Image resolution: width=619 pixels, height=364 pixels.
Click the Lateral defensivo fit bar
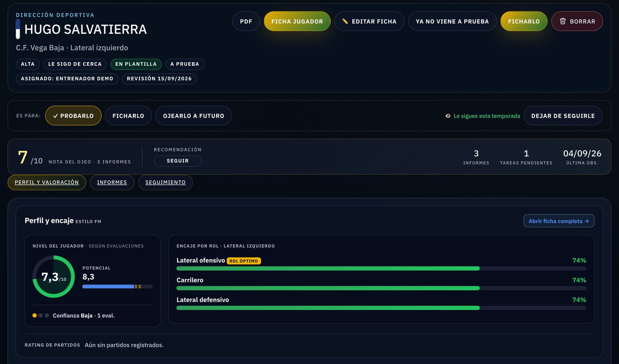point(381,308)
